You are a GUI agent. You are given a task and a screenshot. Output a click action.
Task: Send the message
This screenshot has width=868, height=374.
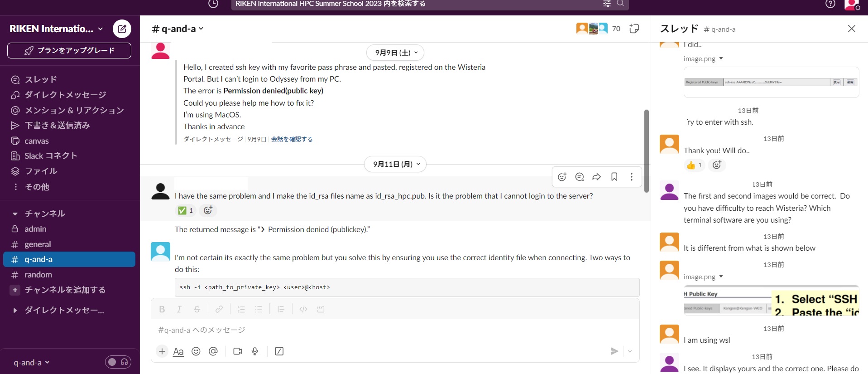[x=614, y=351]
